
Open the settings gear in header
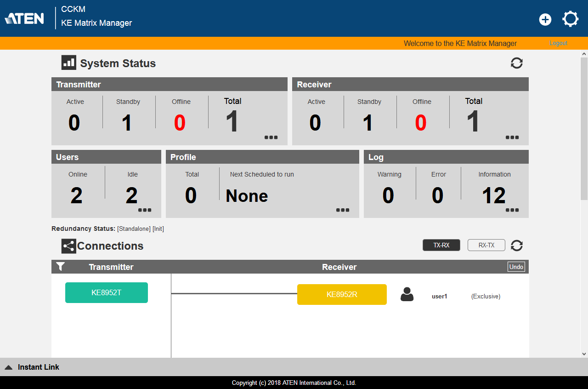point(571,19)
